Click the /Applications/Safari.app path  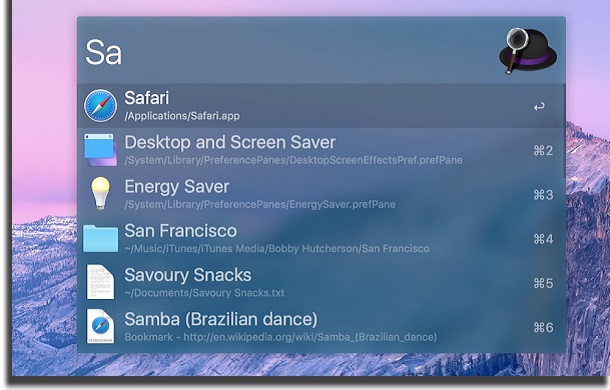tap(182, 116)
